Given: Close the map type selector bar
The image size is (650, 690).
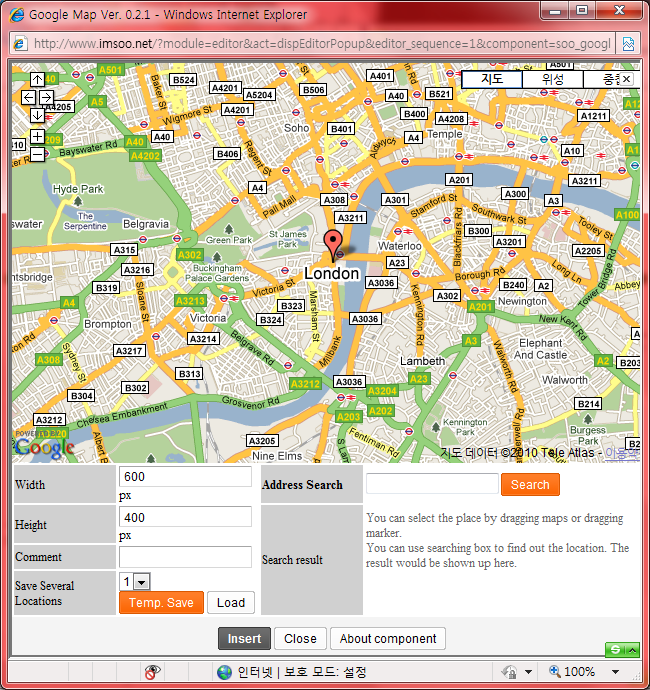Looking at the screenshot, I should click(627, 79).
